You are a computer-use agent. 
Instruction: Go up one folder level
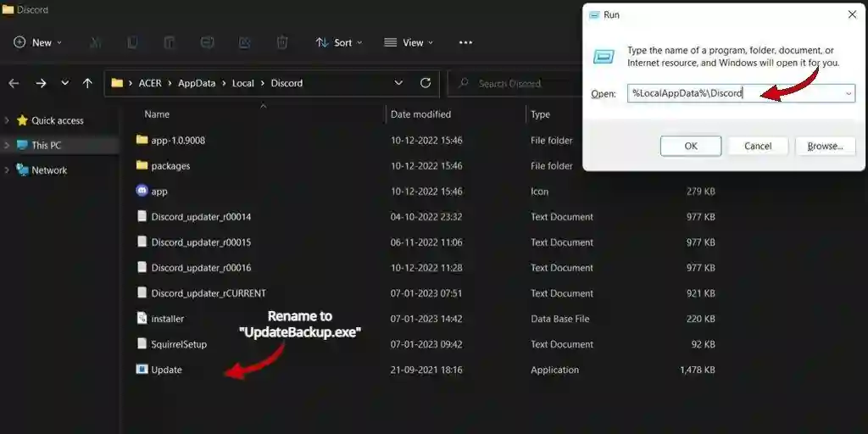[87, 83]
